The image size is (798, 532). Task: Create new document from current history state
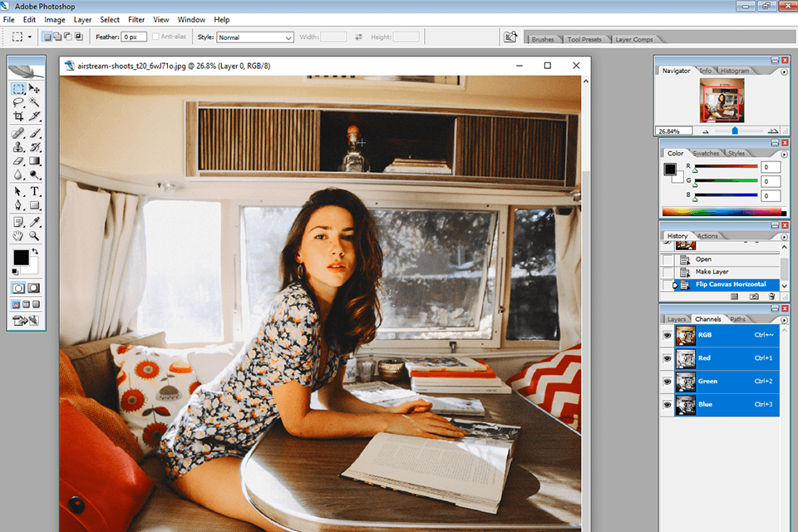[734, 296]
